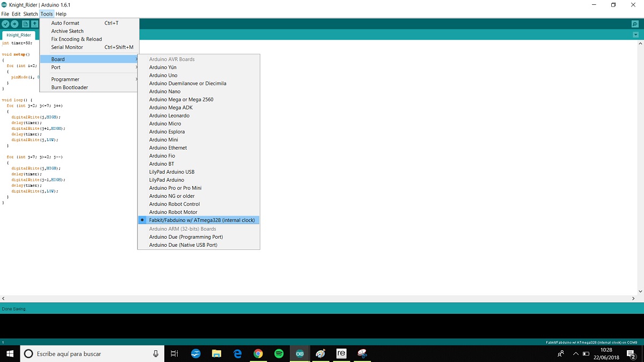Pick Arduino Robot Motor board

pyautogui.click(x=199, y=212)
